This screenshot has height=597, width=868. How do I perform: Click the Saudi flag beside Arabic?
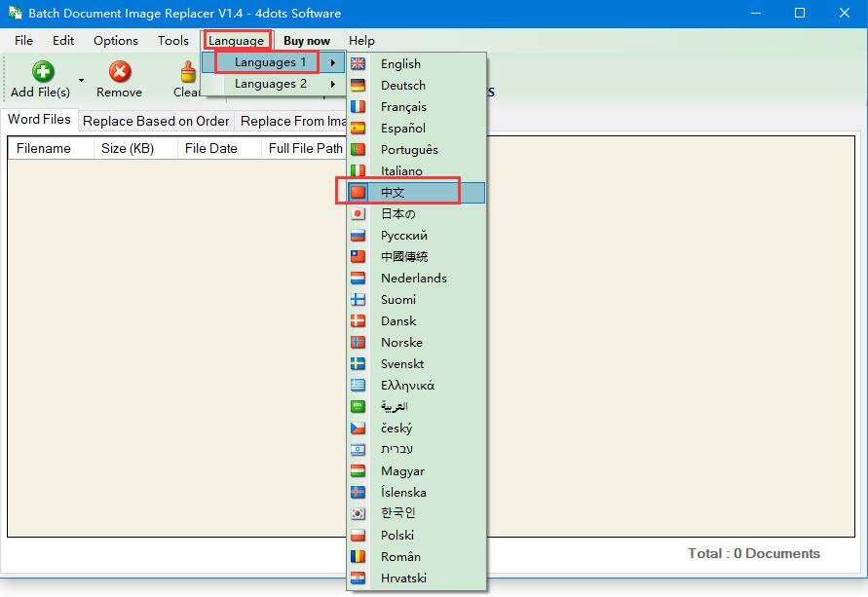pyautogui.click(x=359, y=407)
